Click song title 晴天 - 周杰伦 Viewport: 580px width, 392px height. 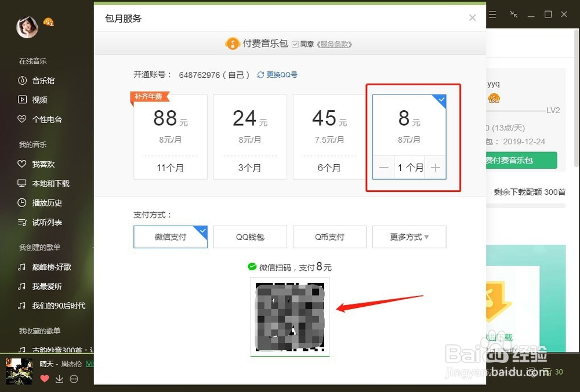(x=61, y=364)
